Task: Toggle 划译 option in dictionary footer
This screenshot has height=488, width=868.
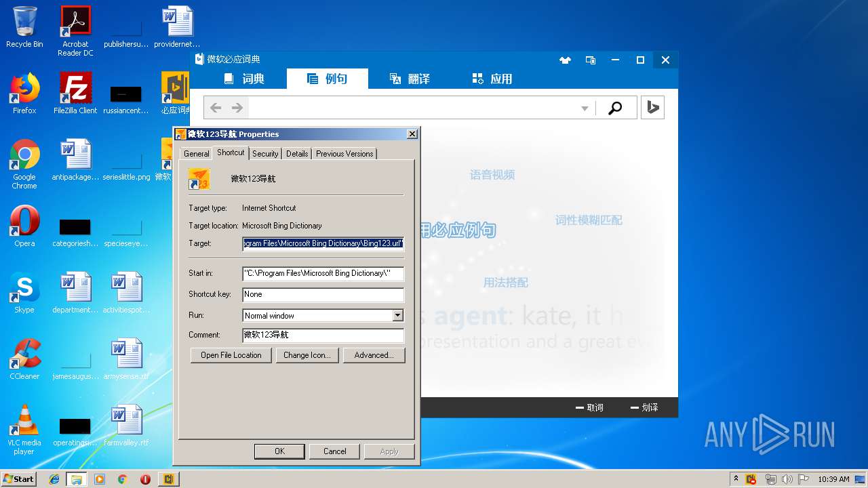Action: (x=644, y=407)
